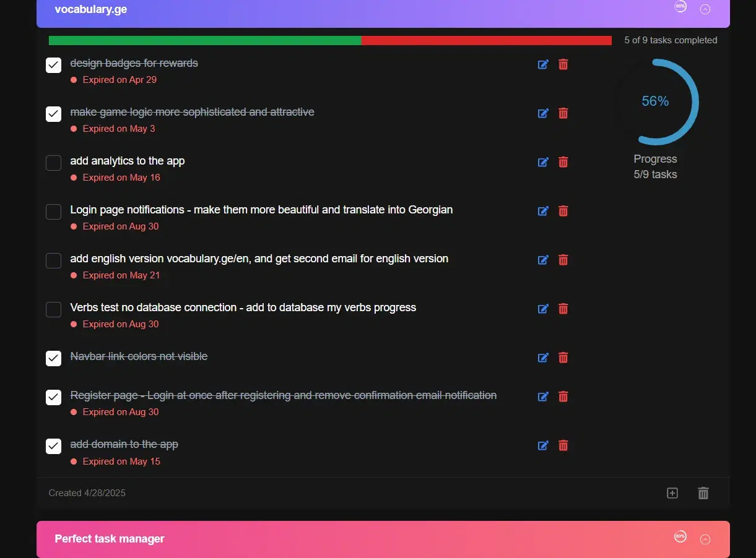Edit the 'design badges for rewards' task

(x=543, y=64)
